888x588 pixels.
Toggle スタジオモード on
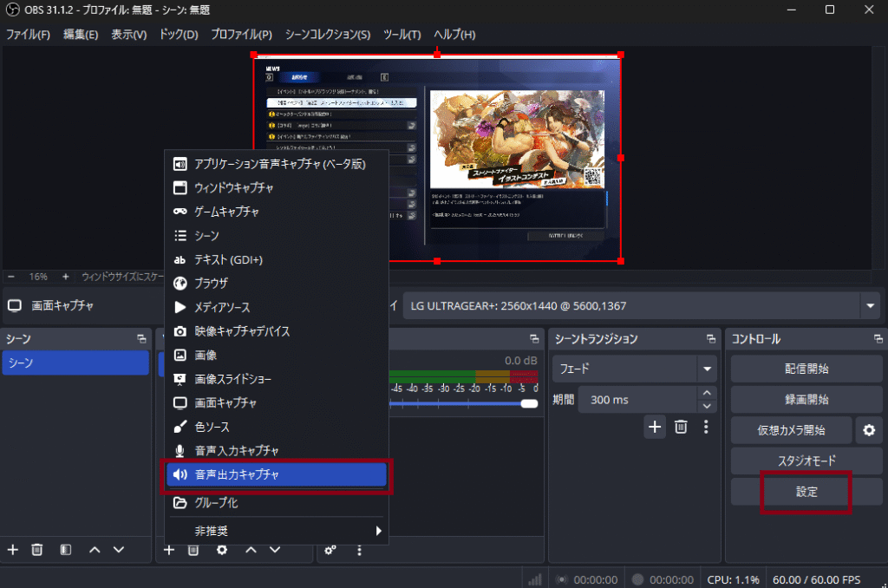click(x=806, y=461)
